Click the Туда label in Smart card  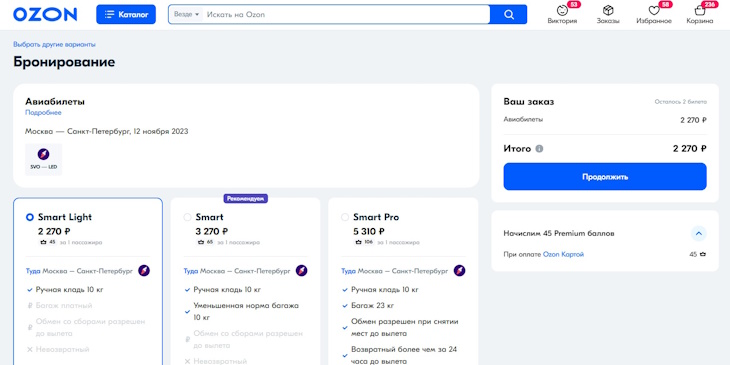[191, 271]
